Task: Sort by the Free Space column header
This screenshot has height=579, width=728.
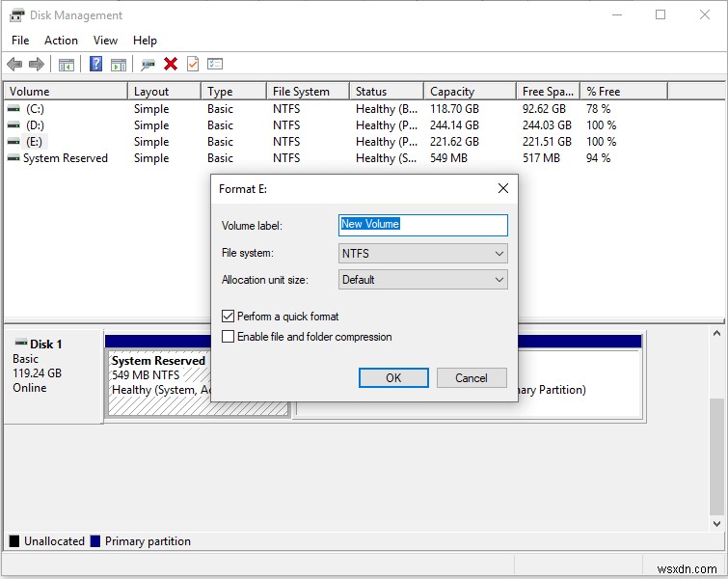Action: pyautogui.click(x=549, y=91)
